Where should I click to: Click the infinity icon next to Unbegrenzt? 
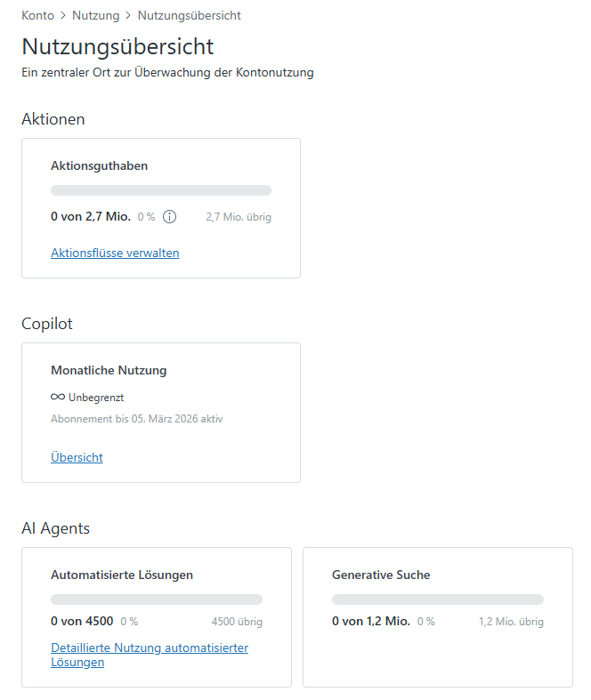click(x=58, y=398)
